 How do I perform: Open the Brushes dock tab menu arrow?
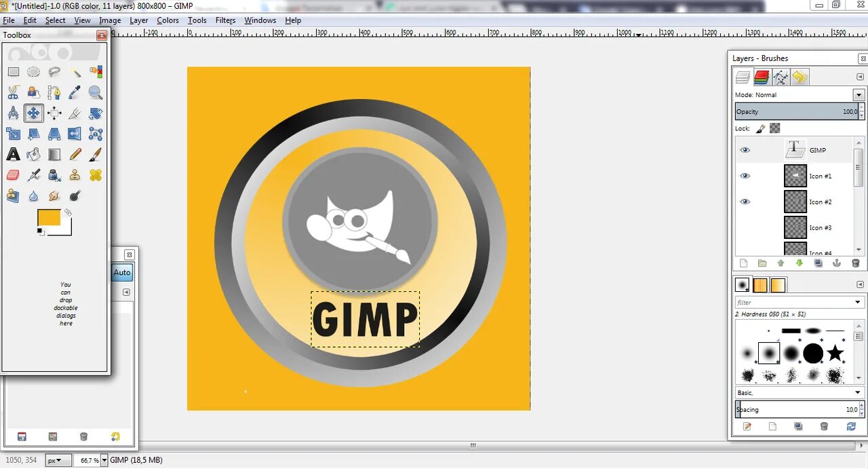coord(861,284)
